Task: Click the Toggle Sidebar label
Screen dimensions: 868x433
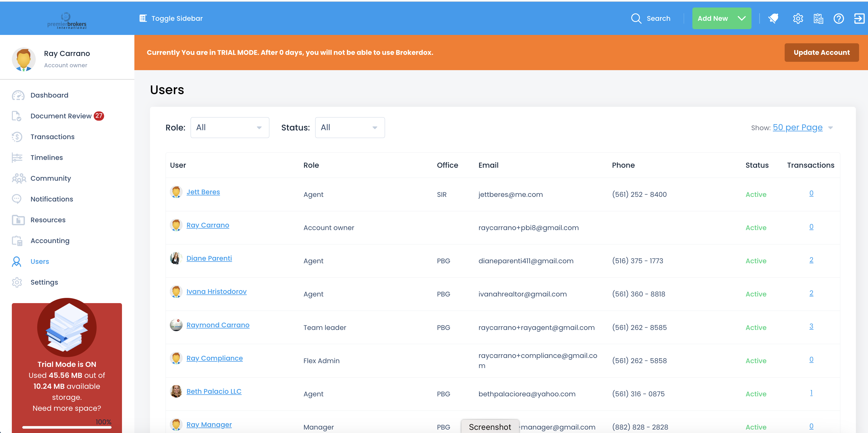Action: point(177,18)
